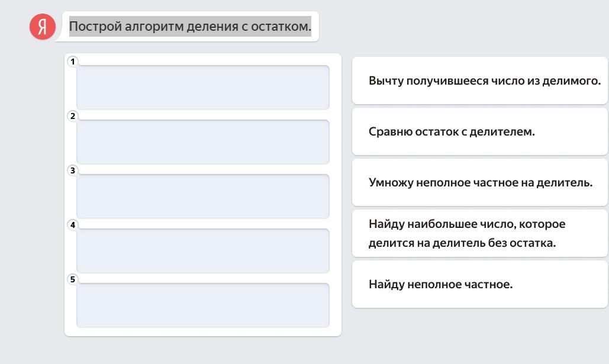
Task: Click the number 4 step badge
Action: pyautogui.click(x=73, y=225)
